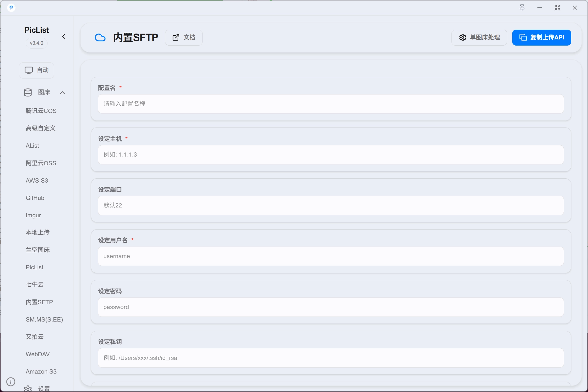Click the monitor icon in 自动 button
Image resolution: width=588 pixels, height=392 pixels.
29,70
